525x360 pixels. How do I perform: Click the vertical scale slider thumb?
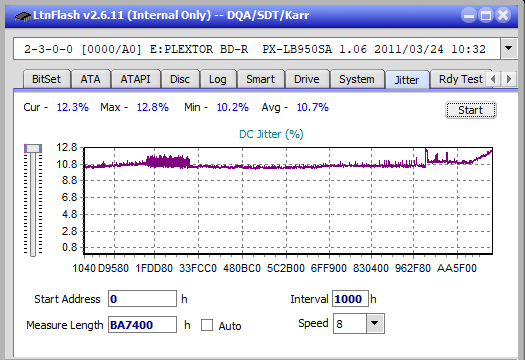tap(33, 148)
